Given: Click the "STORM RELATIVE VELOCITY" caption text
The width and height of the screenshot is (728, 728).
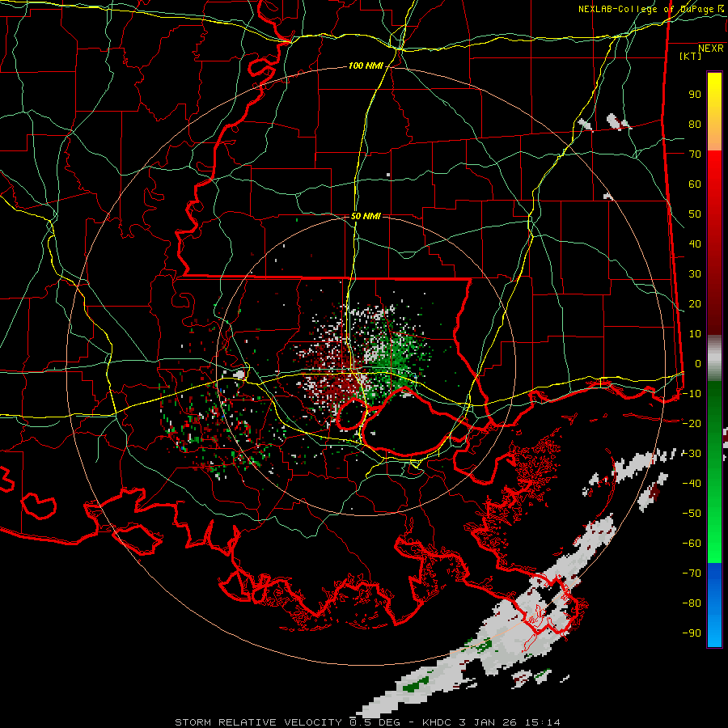Looking at the screenshot, I should click(258, 722).
